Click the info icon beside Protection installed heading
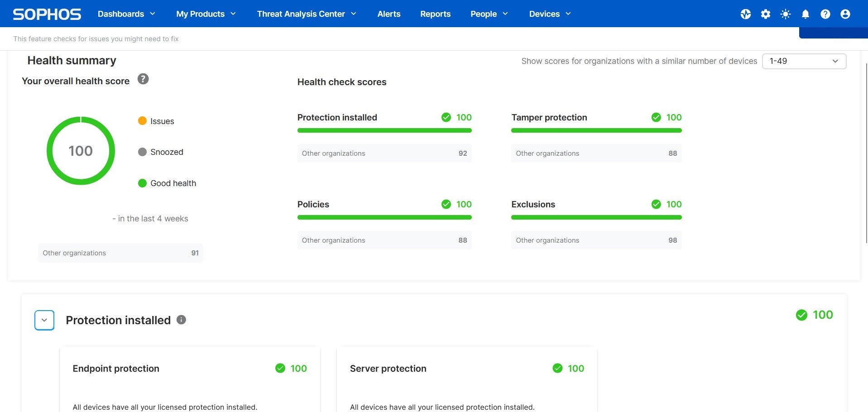The width and height of the screenshot is (868, 412). click(x=181, y=319)
